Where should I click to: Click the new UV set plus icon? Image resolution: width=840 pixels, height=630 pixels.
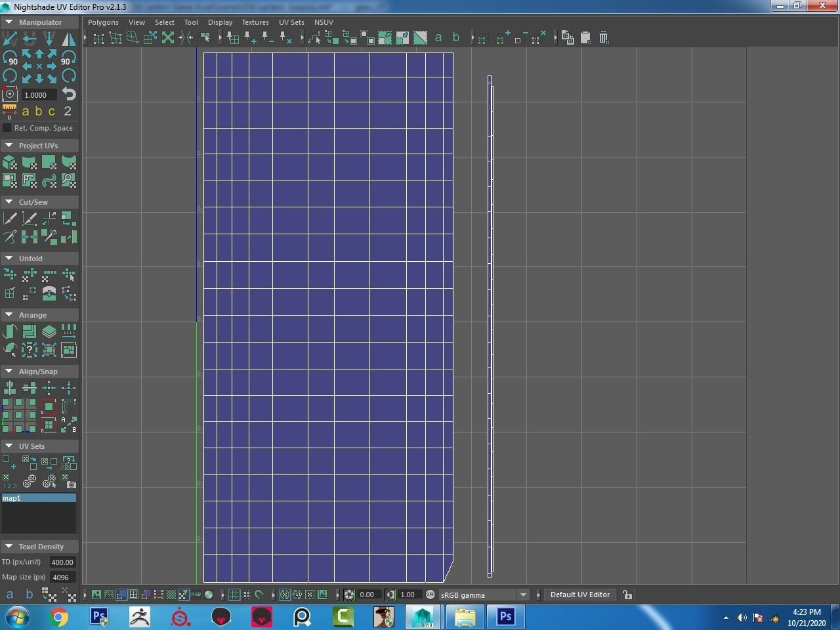[9, 462]
